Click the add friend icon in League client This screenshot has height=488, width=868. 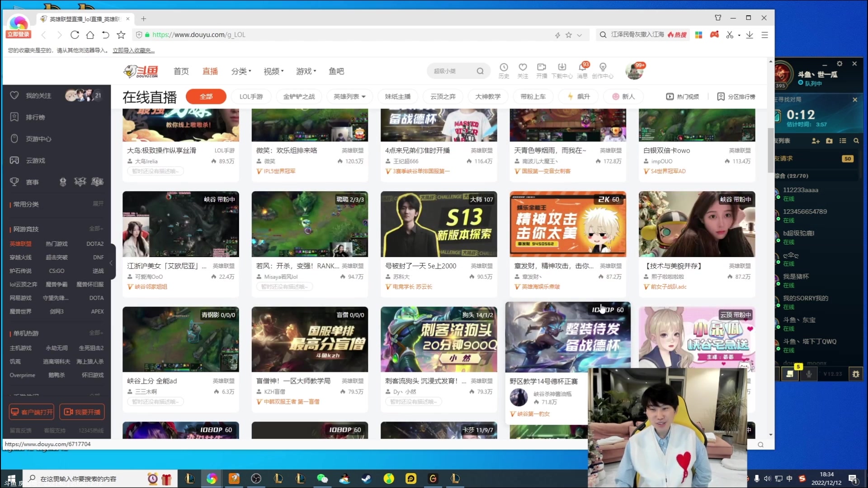[x=816, y=141]
